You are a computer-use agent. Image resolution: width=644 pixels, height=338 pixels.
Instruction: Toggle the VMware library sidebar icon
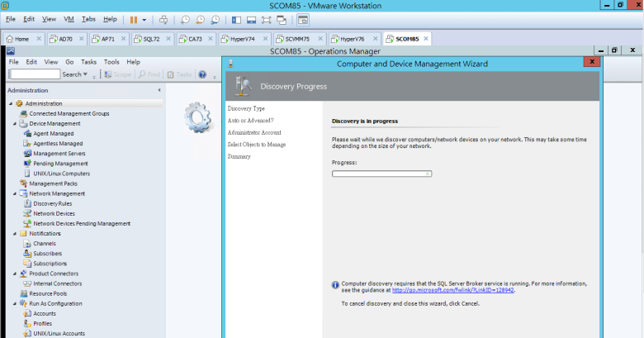tap(238, 18)
